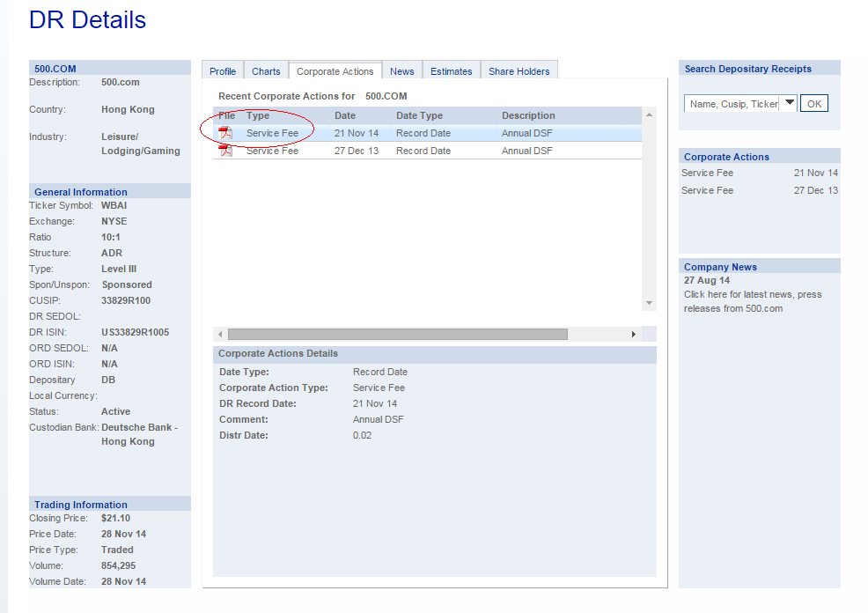Go to the Share Holders tab
This screenshot has width=868, height=613.
[519, 71]
